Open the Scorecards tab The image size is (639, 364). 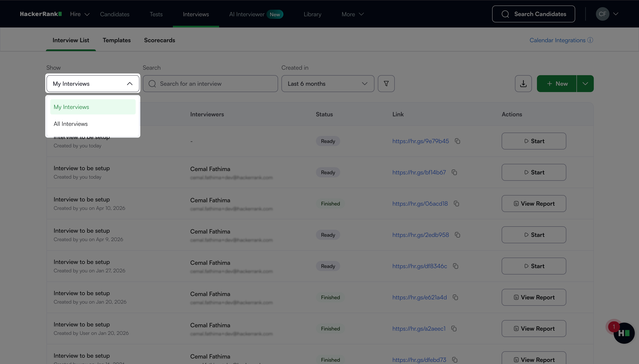159,40
